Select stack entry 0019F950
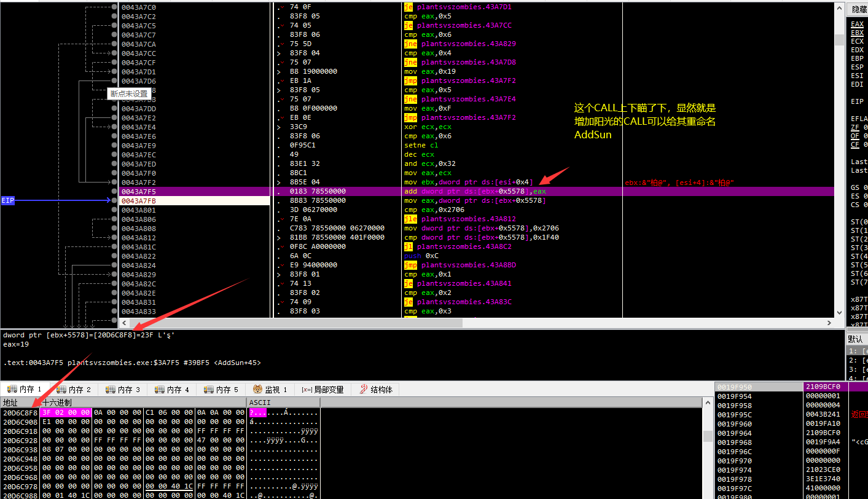 tap(734, 387)
